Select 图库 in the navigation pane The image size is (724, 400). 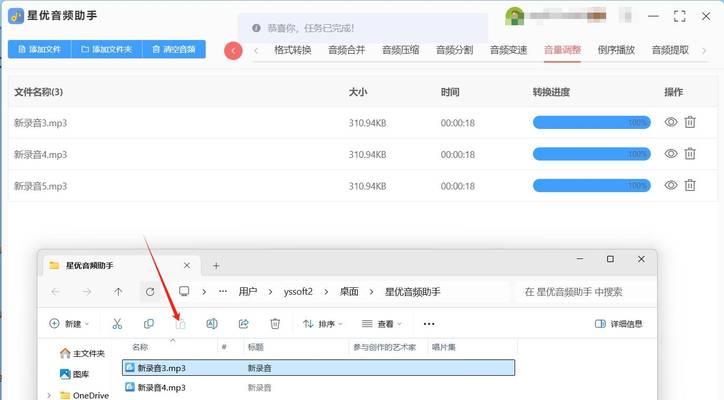coord(74,374)
